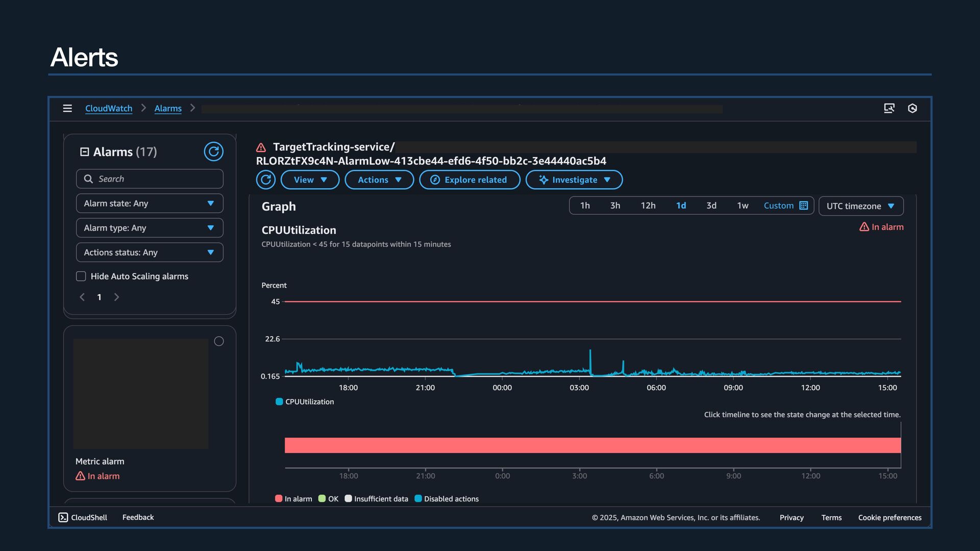
Task: Expand the View dropdown menu
Action: [x=310, y=180]
